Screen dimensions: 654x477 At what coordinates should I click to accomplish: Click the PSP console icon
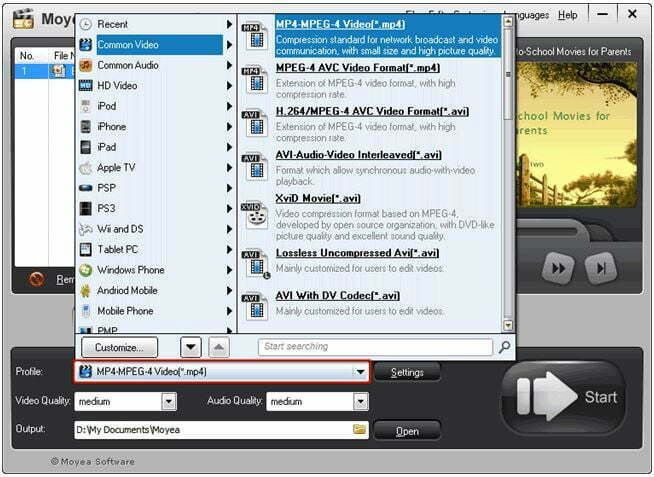86,188
